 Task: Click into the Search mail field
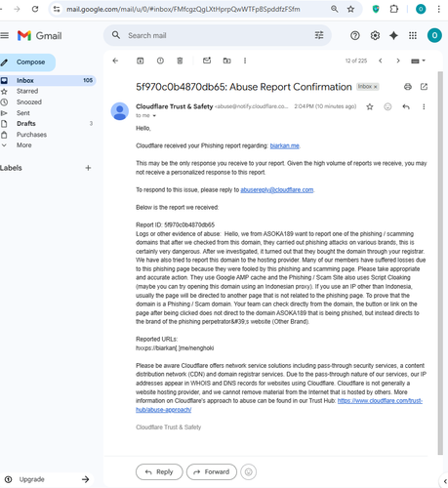coord(218,35)
